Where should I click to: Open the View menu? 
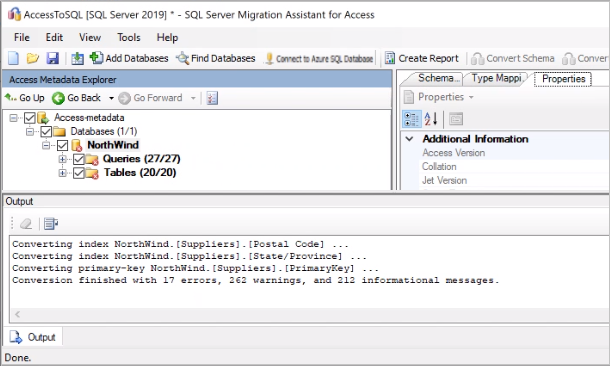90,37
